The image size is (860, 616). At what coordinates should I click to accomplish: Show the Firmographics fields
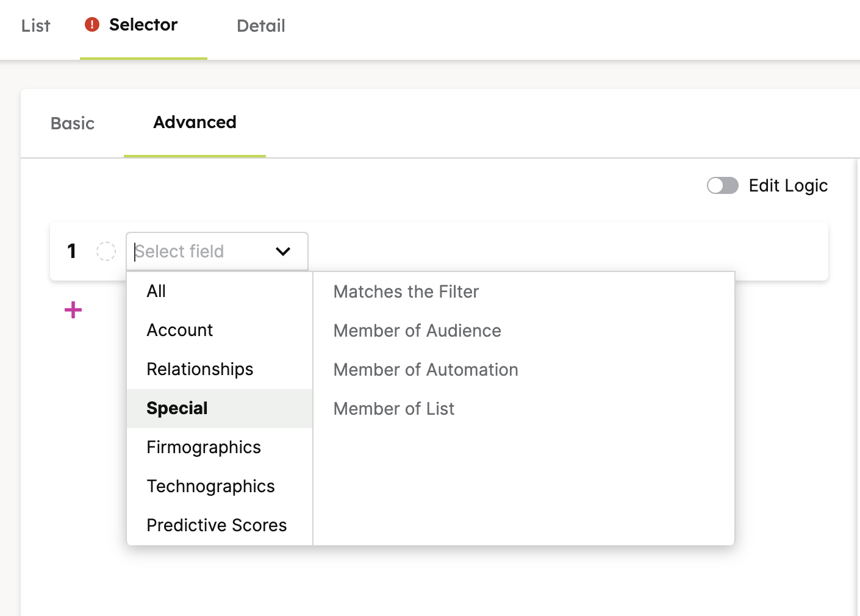pyautogui.click(x=220, y=448)
